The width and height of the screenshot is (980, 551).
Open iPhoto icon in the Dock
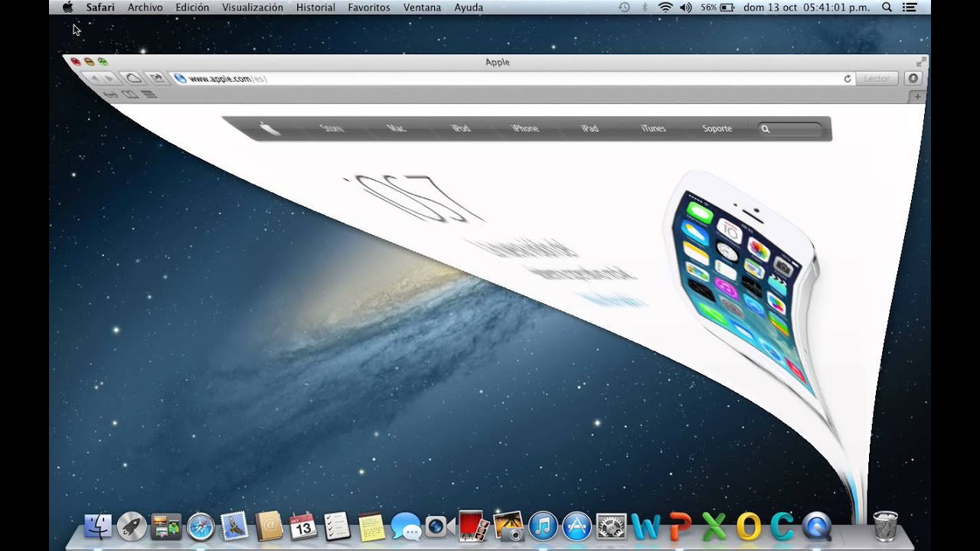(508, 527)
